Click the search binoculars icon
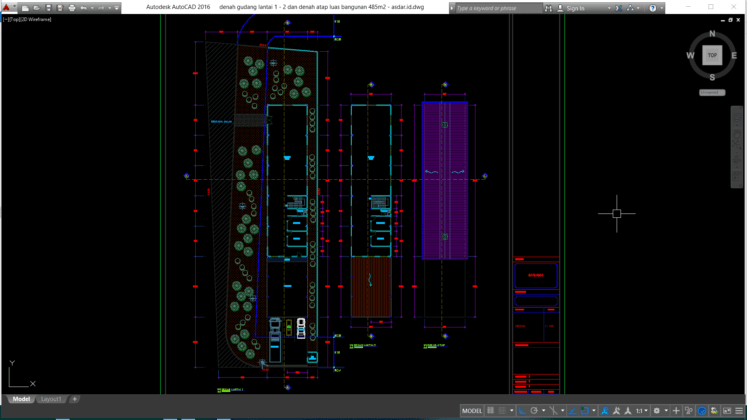The image size is (747, 420). (548, 8)
